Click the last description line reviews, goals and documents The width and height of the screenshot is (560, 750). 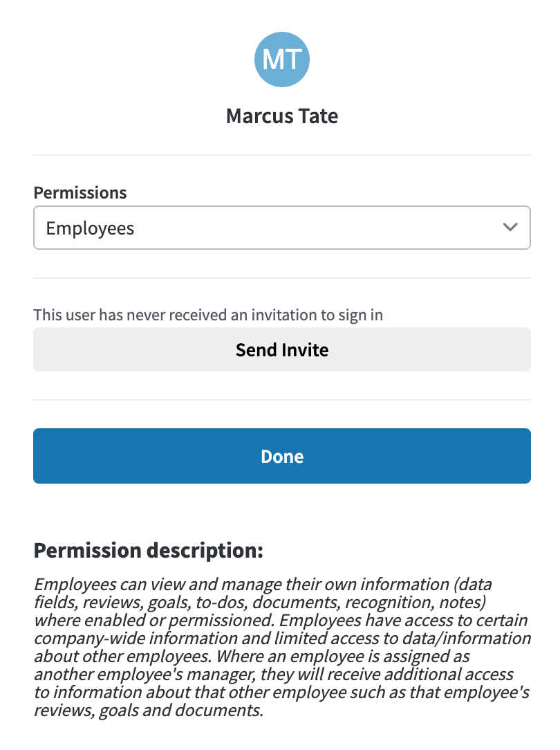pyautogui.click(x=149, y=711)
